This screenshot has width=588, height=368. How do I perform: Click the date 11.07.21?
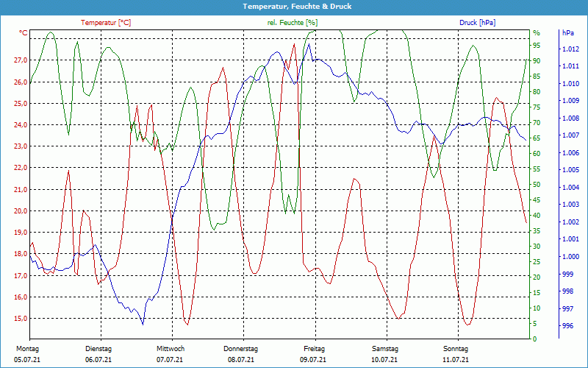click(456, 360)
